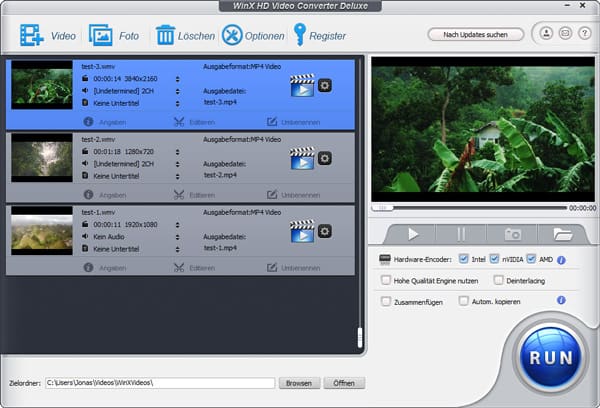Image resolution: width=600 pixels, height=408 pixels.
Task: Play the preview video
Action: click(412, 233)
